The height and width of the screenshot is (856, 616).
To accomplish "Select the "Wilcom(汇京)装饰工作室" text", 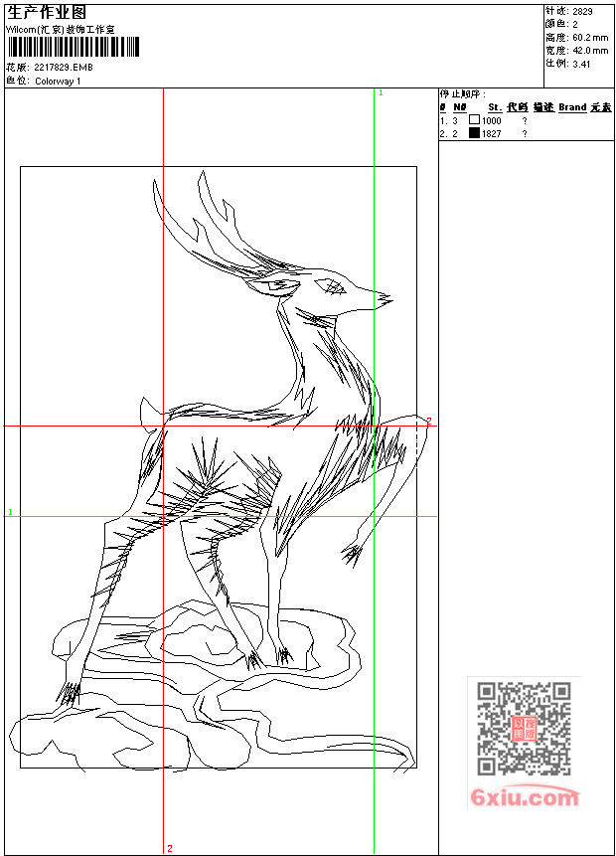I will tap(61, 30).
